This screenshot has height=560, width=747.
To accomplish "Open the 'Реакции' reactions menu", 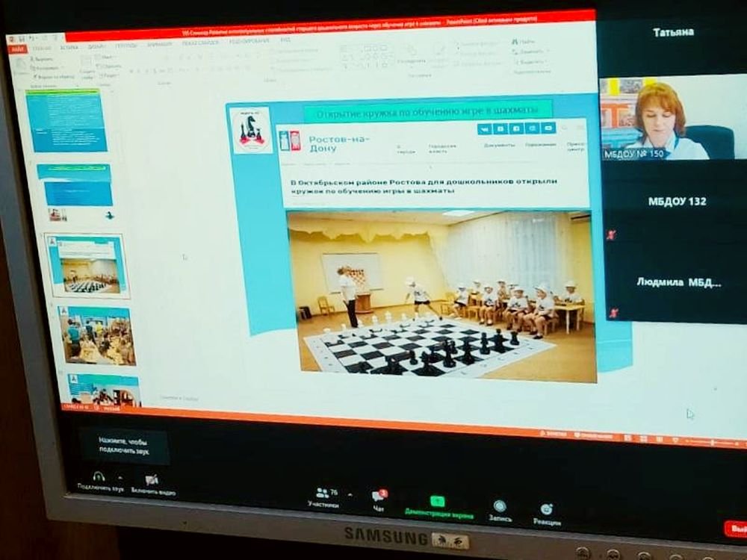I will 547,509.
